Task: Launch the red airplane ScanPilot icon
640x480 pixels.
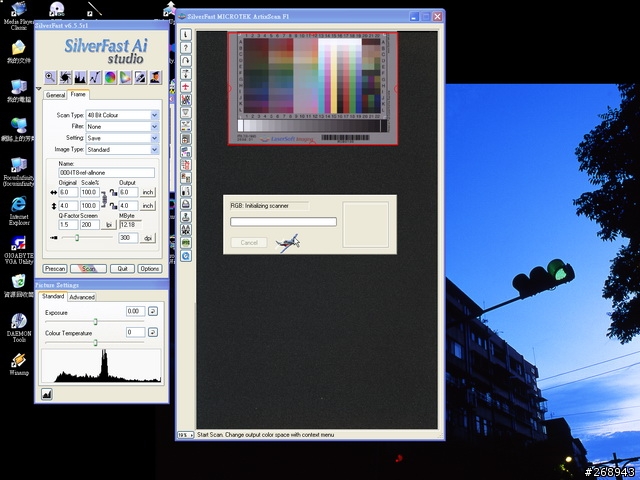Action: click(186, 87)
